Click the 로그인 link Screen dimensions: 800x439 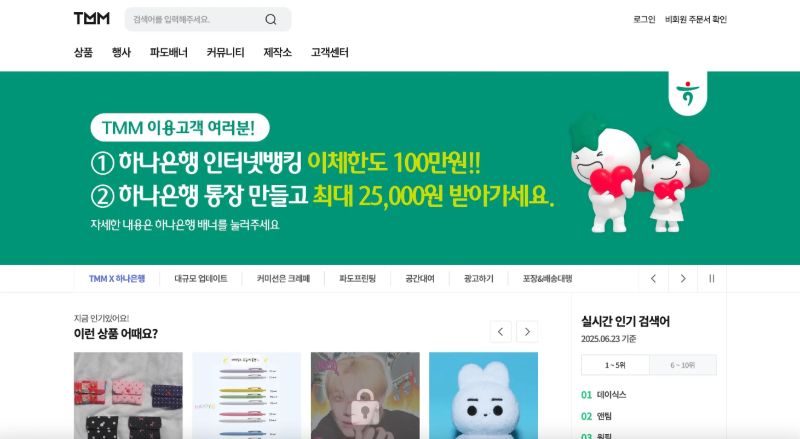click(x=644, y=19)
